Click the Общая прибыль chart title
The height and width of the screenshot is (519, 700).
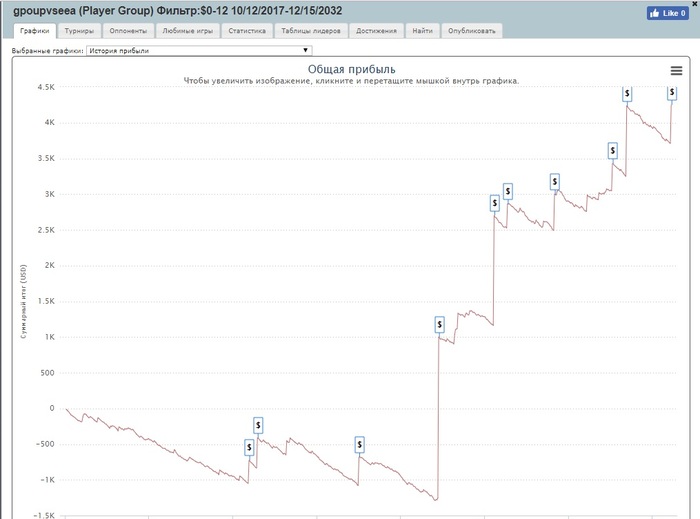tap(351, 69)
